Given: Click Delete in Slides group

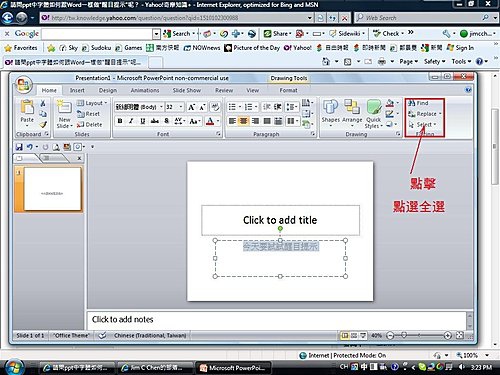Looking at the screenshot, I should coord(89,125).
